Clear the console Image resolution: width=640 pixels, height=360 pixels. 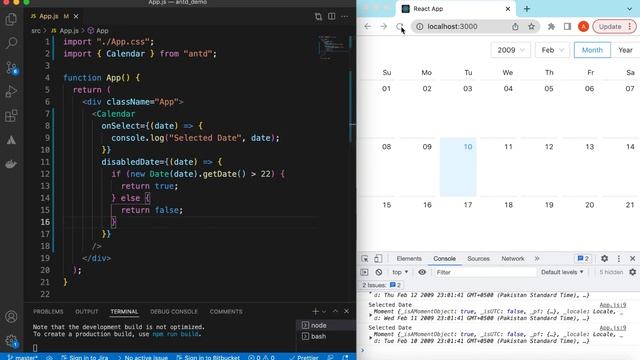pyautogui.click(x=379, y=272)
